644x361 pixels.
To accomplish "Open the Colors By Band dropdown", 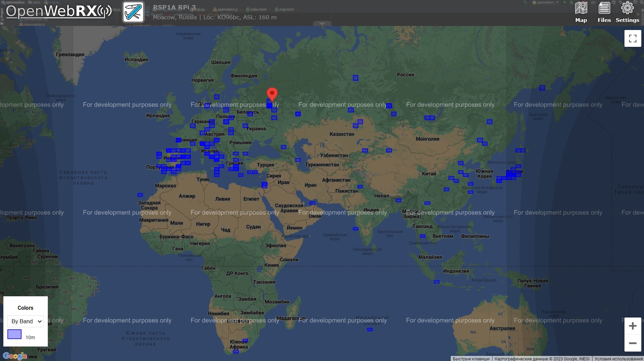I will click(x=26, y=321).
